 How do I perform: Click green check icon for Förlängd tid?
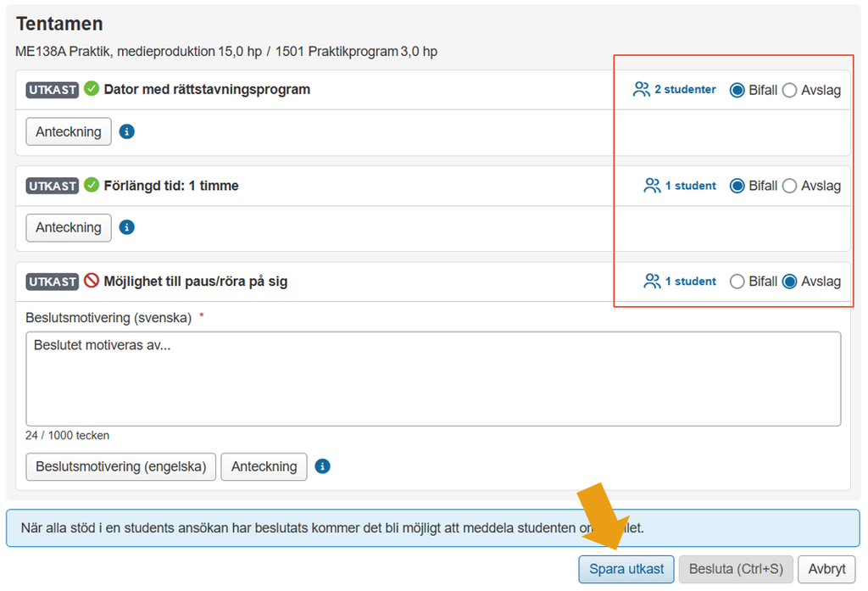pyautogui.click(x=92, y=185)
